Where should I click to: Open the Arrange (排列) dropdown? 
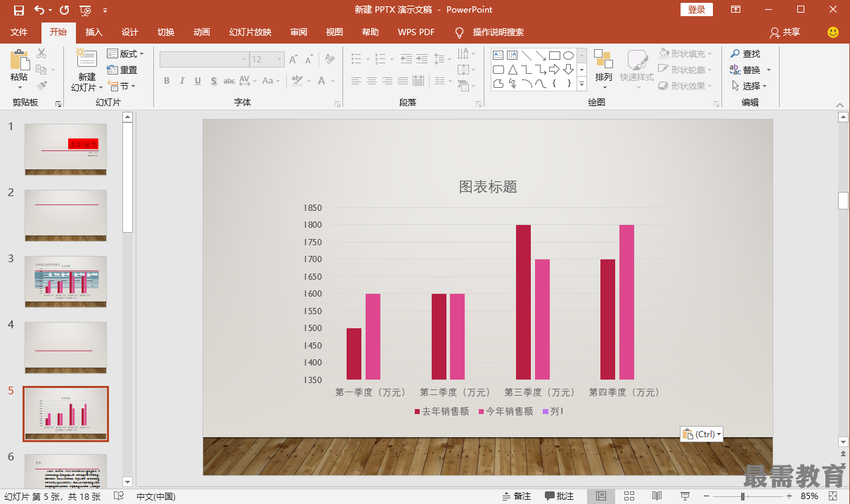pyautogui.click(x=603, y=68)
